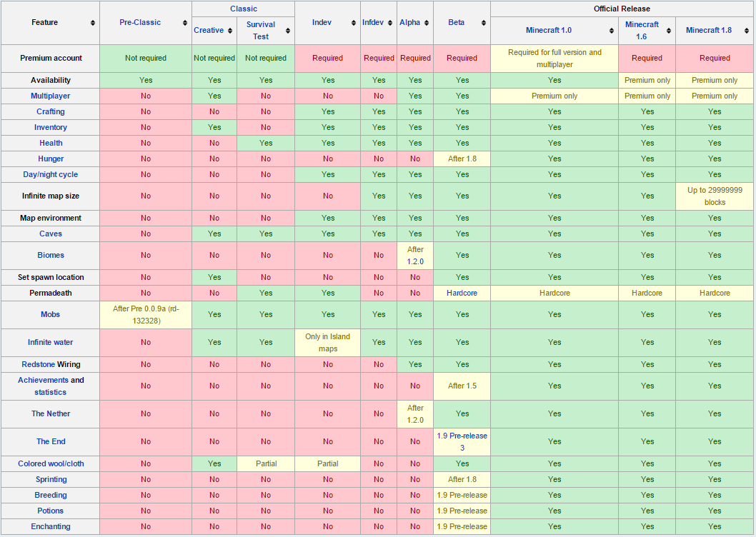This screenshot has height=537, width=756.
Task: Open the Infdev header link
Action: click(x=373, y=22)
